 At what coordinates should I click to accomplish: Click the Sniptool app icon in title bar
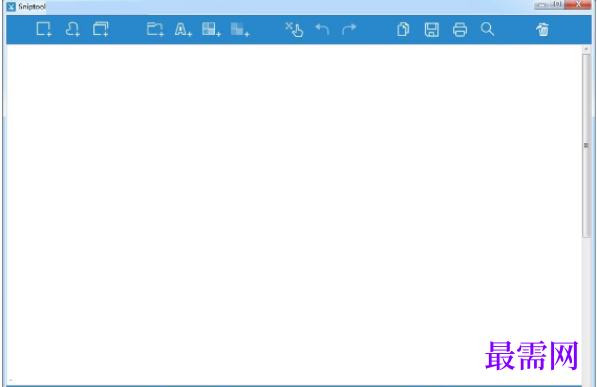tap(11, 6)
